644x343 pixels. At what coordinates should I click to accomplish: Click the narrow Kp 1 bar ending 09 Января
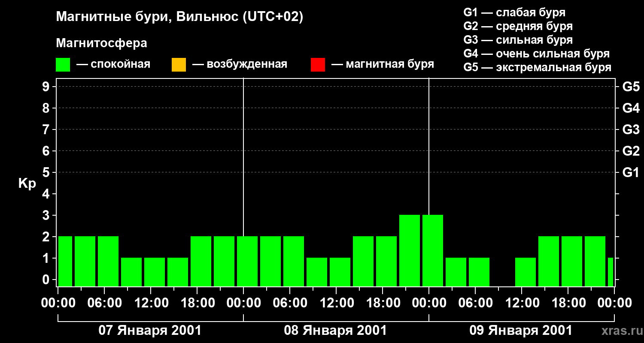(x=611, y=272)
